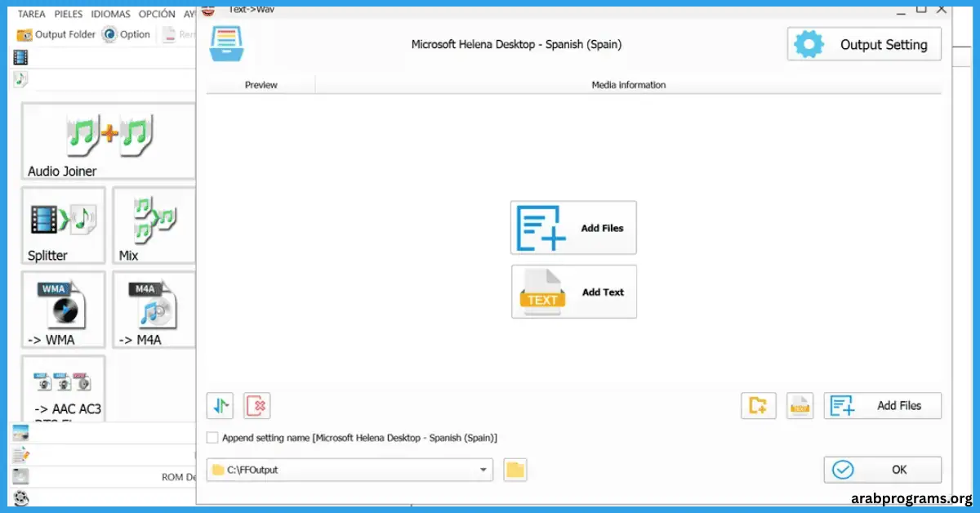The height and width of the screenshot is (513, 980).
Task: Click the add folder icon
Action: pyautogui.click(x=759, y=405)
